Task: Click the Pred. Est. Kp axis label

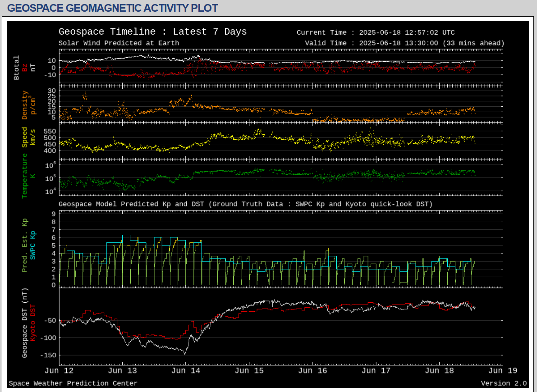Action: tap(25, 246)
